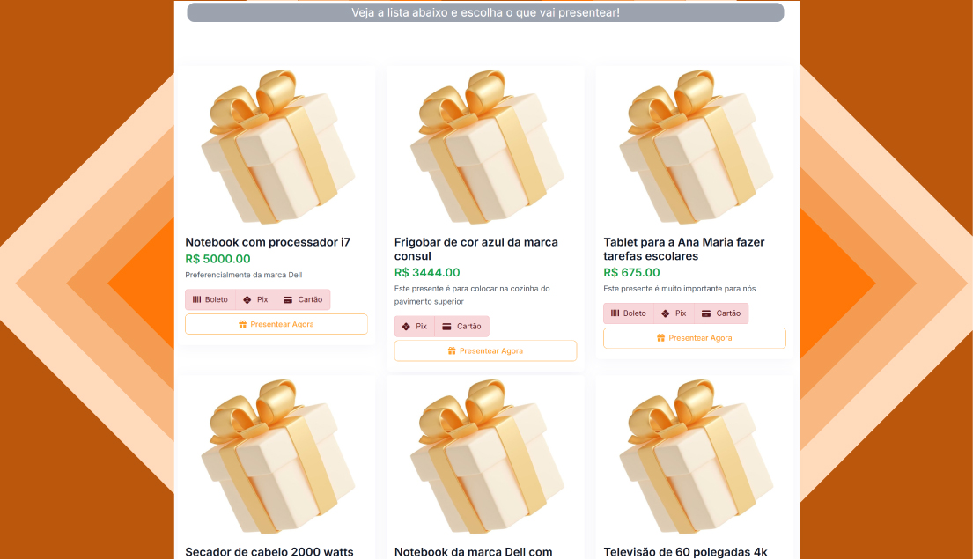
Task: Click the Televisão 60 polegadas gift image
Action: tap(695, 456)
